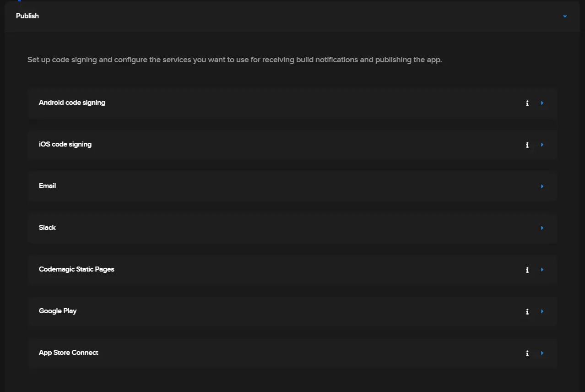Click info icon for Google Play
585x392 pixels.
coord(527,312)
